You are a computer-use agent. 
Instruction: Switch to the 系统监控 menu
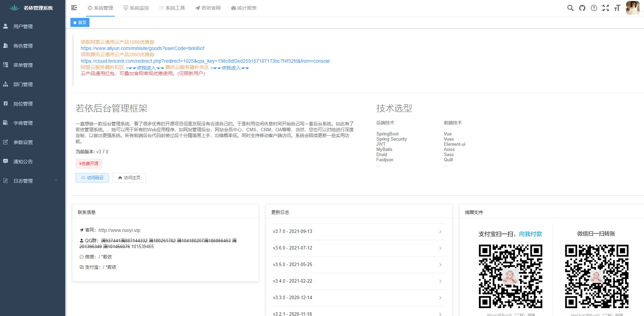click(x=136, y=8)
